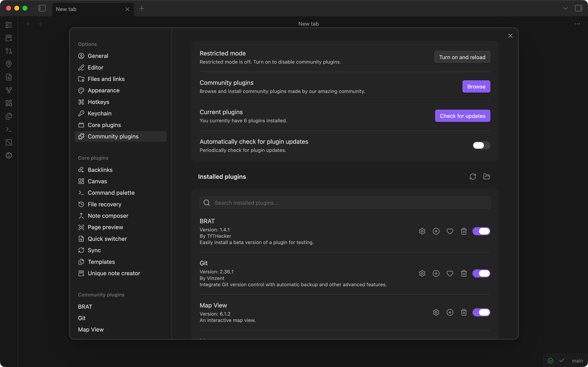The height and width of the screenshot is (367, 588).
Task: Click the hotkey plus icon for Map View
Action: 450,312
